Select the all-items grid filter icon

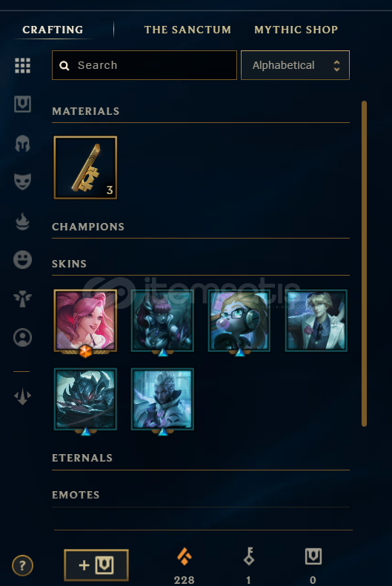[x=22, y=66]
